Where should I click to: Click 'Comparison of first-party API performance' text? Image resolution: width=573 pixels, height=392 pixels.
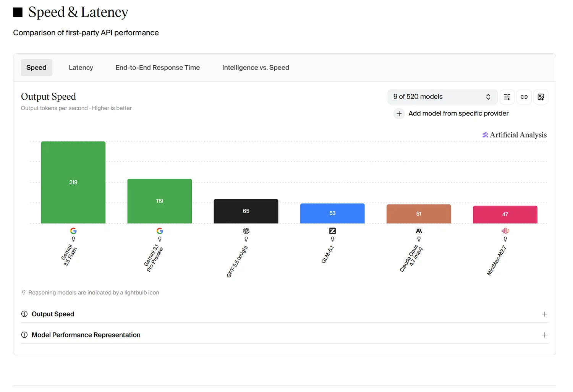click(x=86, y=33)
